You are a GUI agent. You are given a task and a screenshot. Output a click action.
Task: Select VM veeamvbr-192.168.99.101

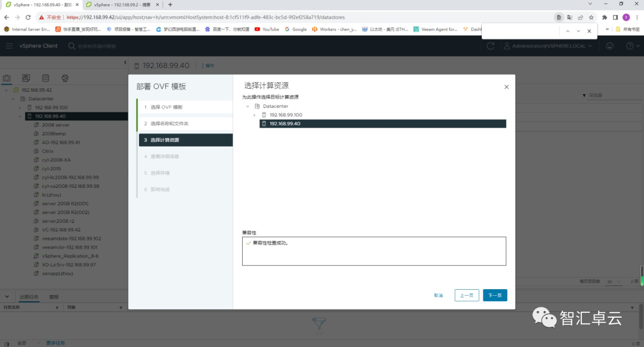(69, 247)
